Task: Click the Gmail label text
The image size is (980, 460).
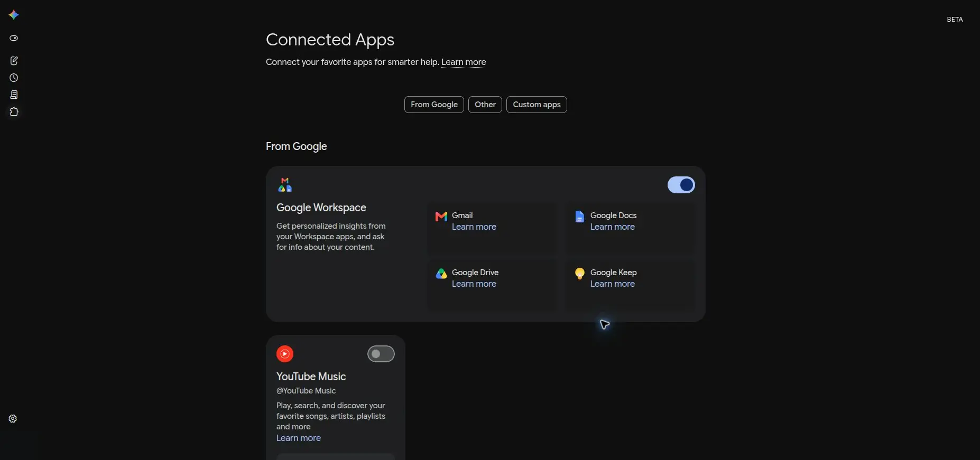Action: 463,215
